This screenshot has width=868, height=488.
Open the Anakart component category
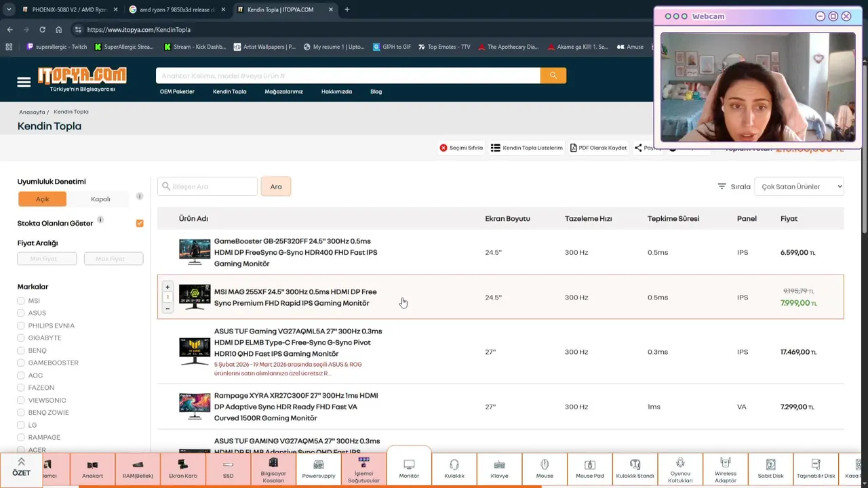(92, 469)
